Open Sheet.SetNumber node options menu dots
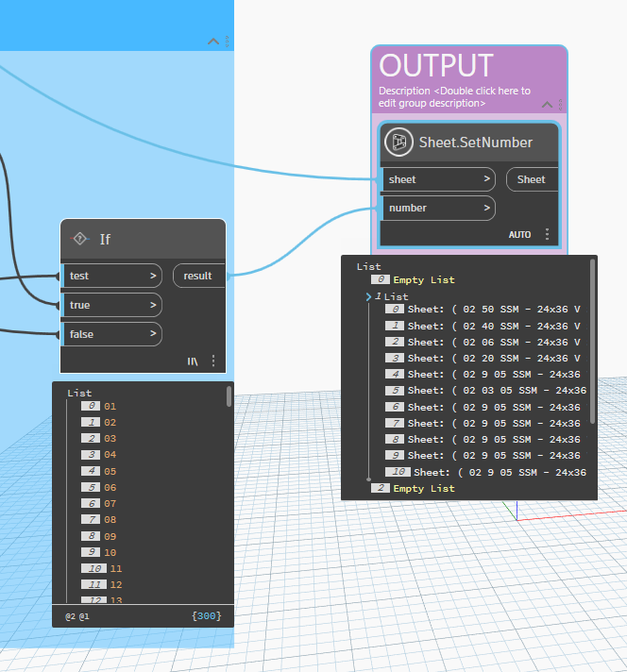627x672 pixels. pos(547,234)
